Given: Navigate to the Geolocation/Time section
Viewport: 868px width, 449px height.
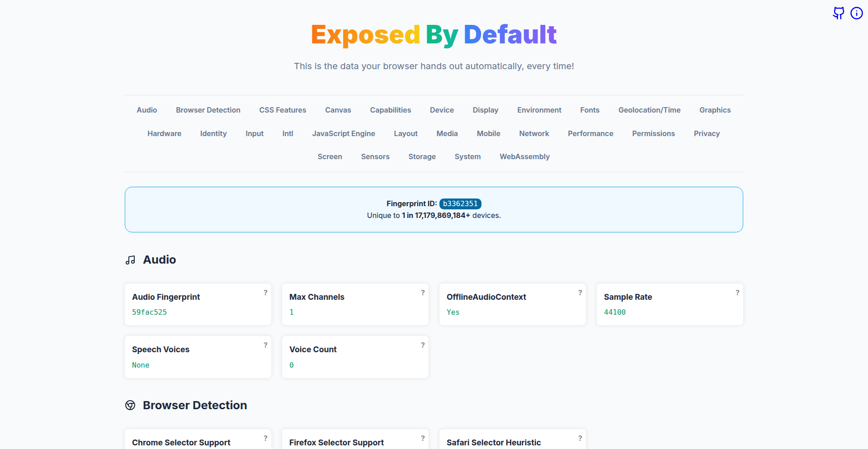Looking at the screenshot, I should (x=649, y=110).
